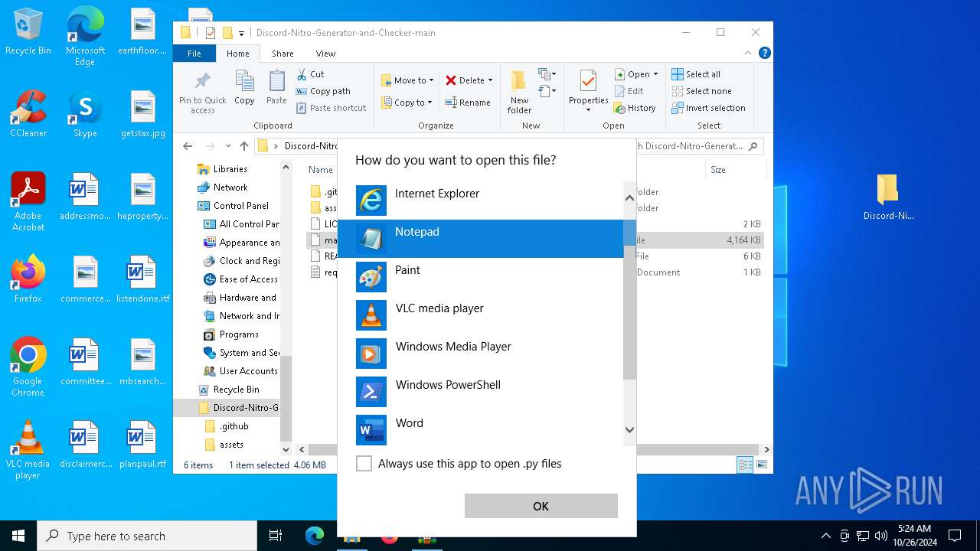Open Explorer help question mark icon
The width and height of the screenshot is (980, 551).
pyautogui.click(x=764, y=54)
